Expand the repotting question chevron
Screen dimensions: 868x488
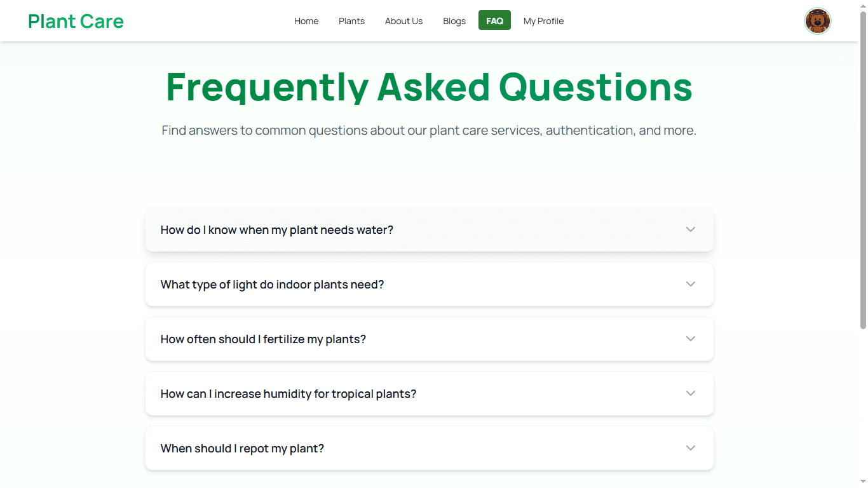691,448
